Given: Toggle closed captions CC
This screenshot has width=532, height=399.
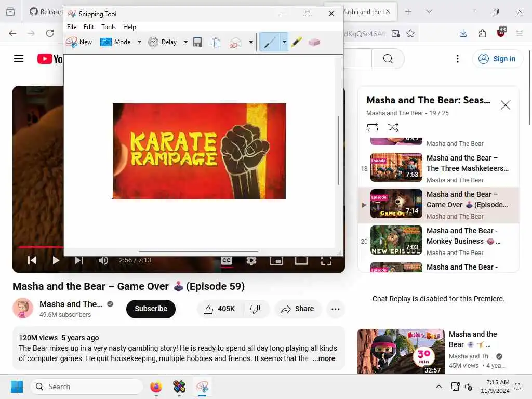Looking at the screenshot, I should [227, 261].
